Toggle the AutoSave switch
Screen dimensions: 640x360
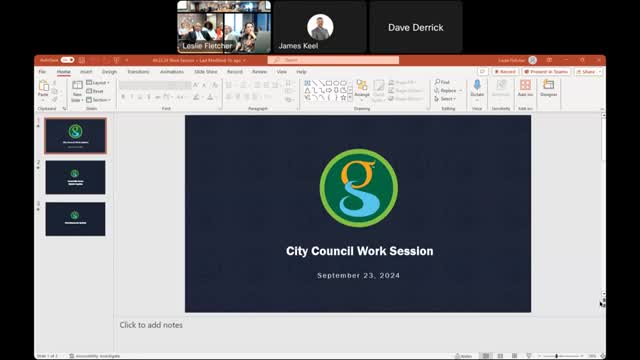click(x=67, y=60)
